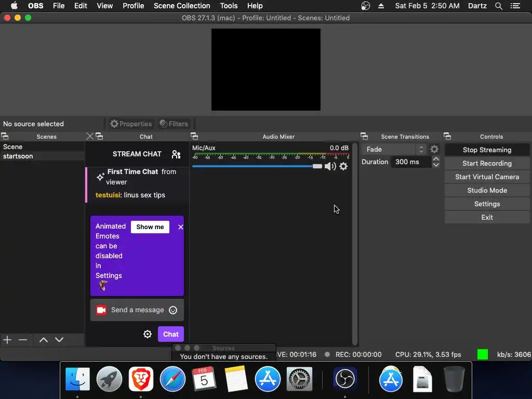Open the OBS application menu
The width and height of the screenshot is (532, 399).
coord(36,6)
